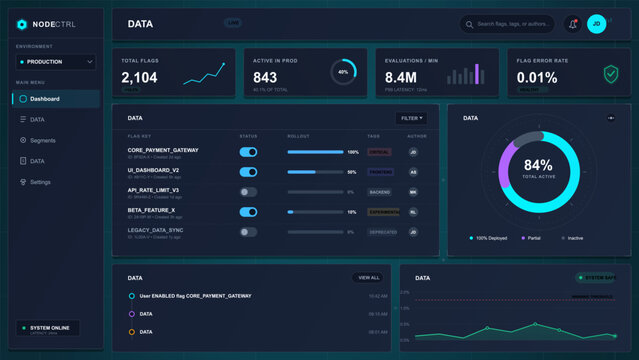Open the more options icon in donut panel
This screenshot has width=639, height=360.
[x=611, y=118]
